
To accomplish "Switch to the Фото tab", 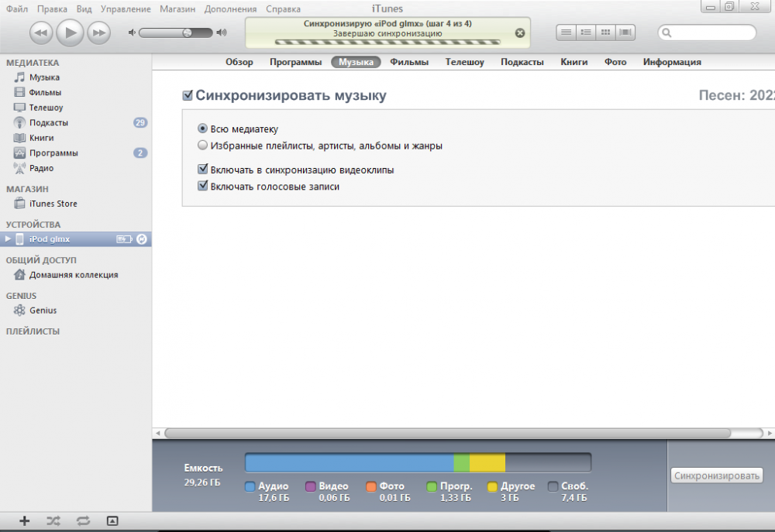I will [x=615, y=62].
